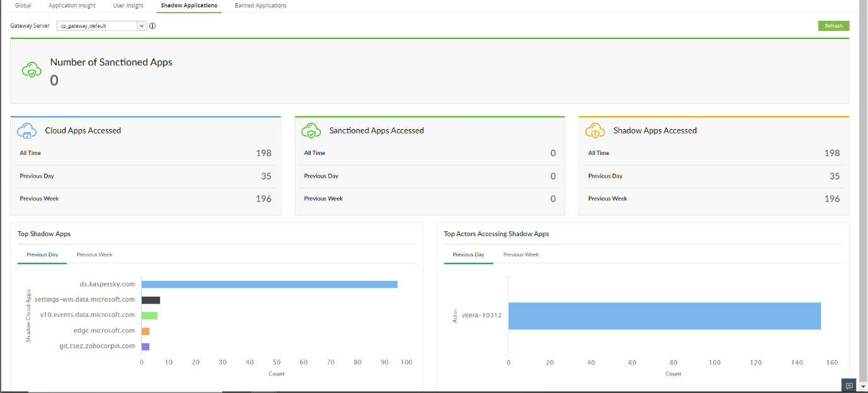Open the feedback bubble icon at bottom right
Viewport: 868px width, 393px height.
click(849, 385)
